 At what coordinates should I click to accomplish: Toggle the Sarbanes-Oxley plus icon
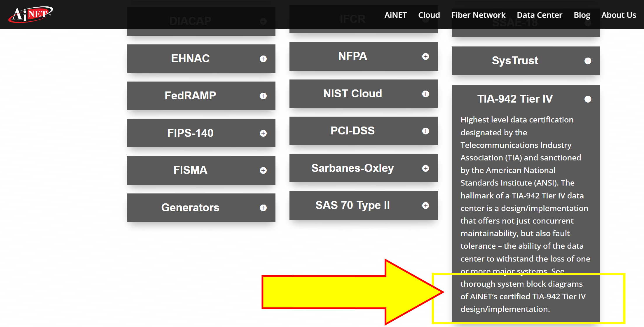point(425,168)
